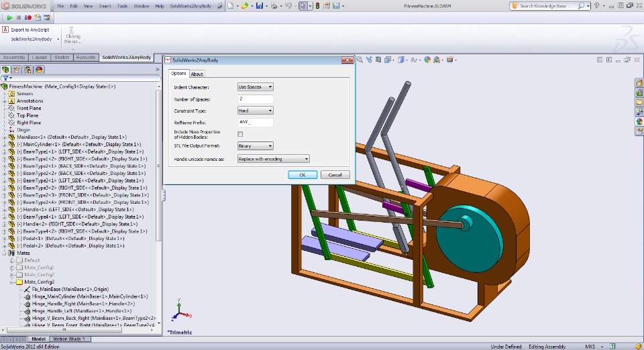Screen dimensions: 644x350
Task: Open the Motion Study 1 tab
Action: click(x=68, y=339)
